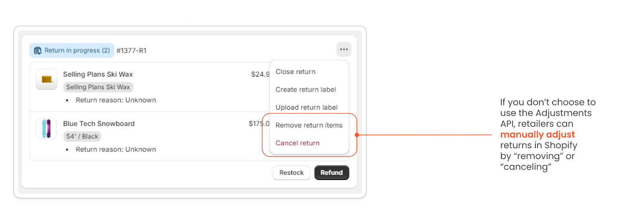Click Cancel return in the menu
The height and width of the screenshot is (217, 644).
(297, 143)
